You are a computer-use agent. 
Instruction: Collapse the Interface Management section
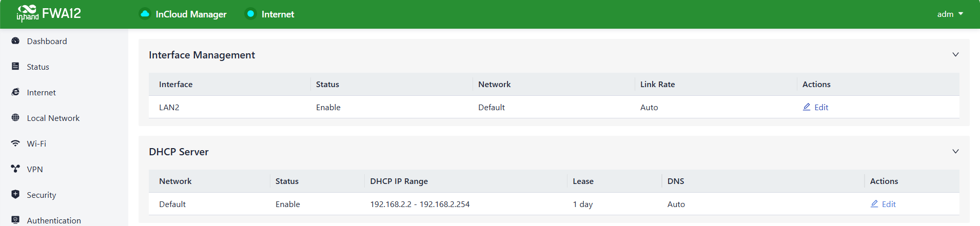click(x=955, y=55)
